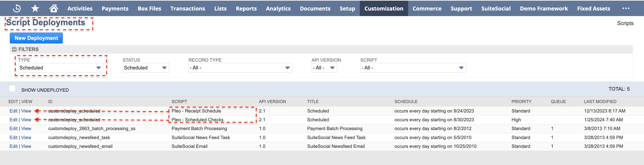Edit the Pleo - Scheduled Checks deployment
Viewport: 644px width, 165px height.
[13, 120]
